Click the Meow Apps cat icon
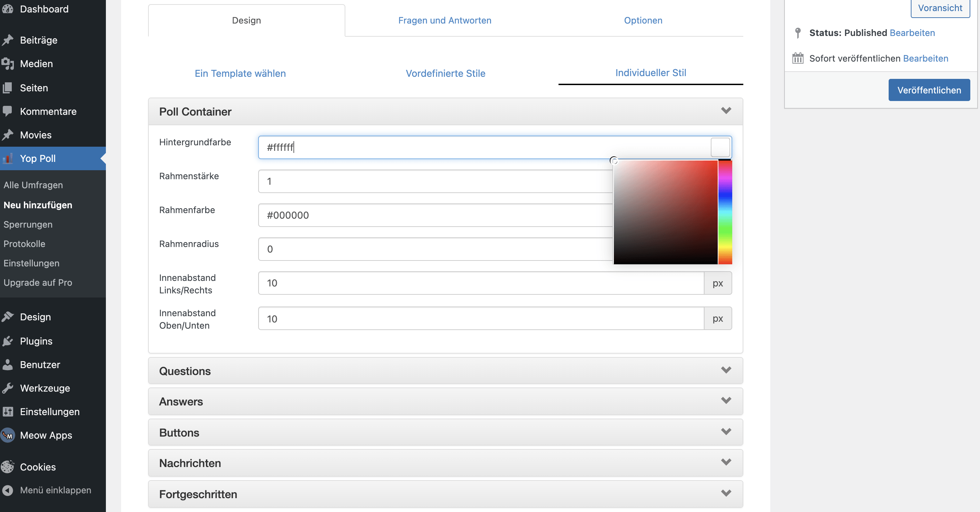Viewport: 980px width, 512px height. tap(8, 435)
